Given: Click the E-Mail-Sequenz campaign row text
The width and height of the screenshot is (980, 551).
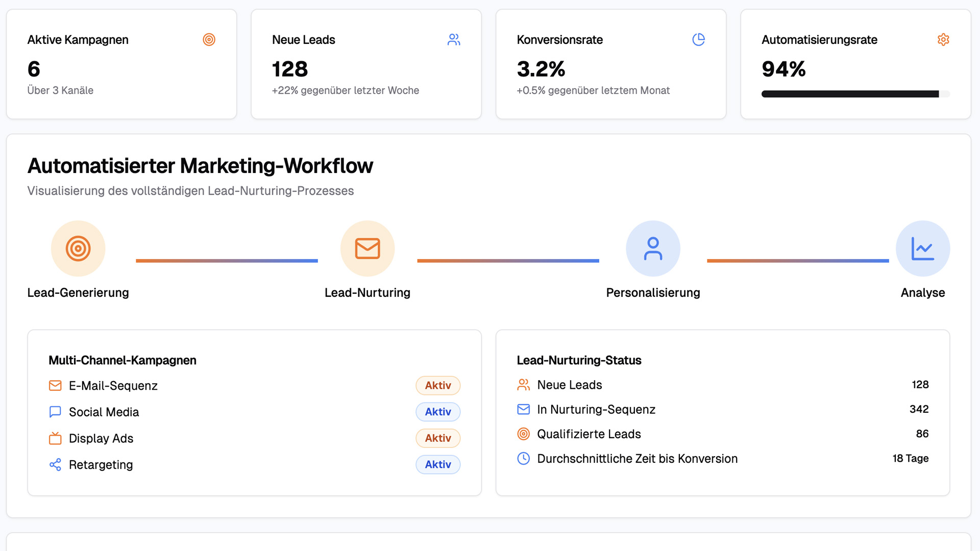Looking at the screenshot, I should 113,386.
